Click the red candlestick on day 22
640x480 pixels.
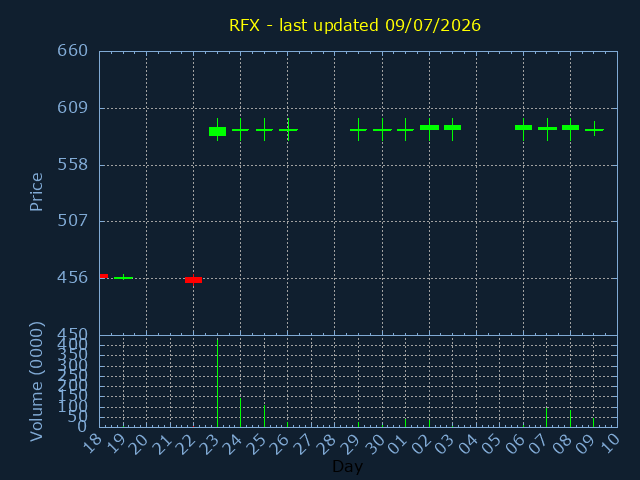coord(193,280)
